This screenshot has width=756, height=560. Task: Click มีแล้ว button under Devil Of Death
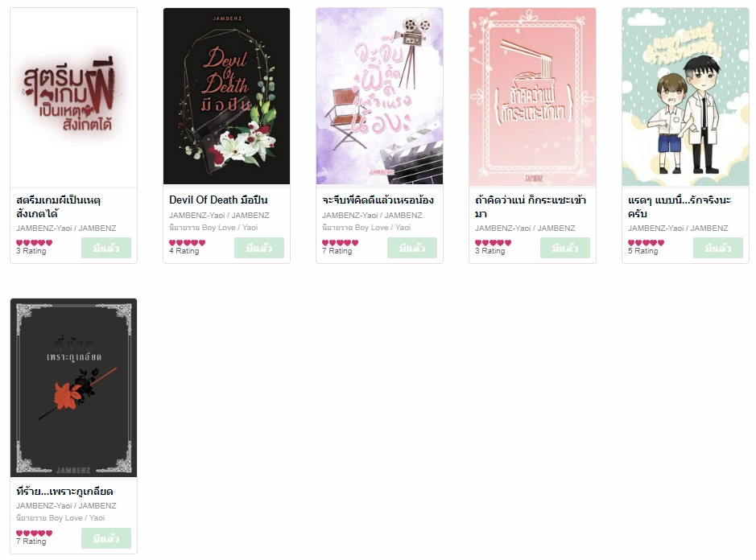pyautogui.click(x=259, y=248)
